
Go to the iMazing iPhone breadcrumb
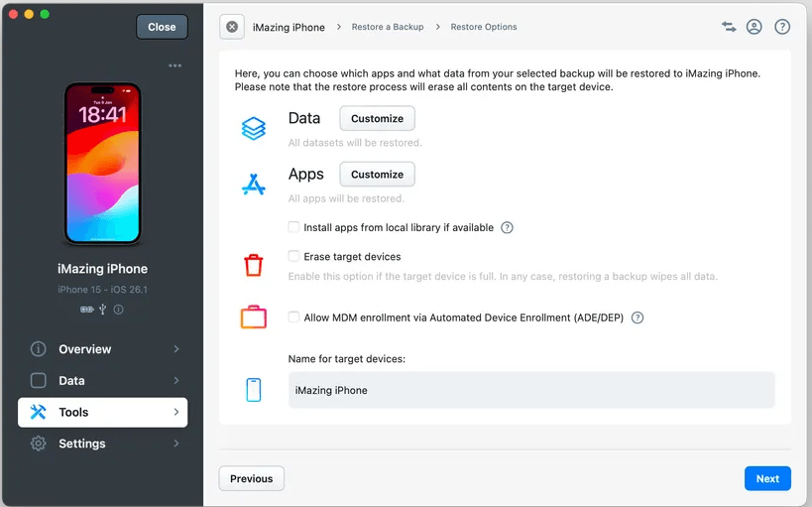(289, 28)
